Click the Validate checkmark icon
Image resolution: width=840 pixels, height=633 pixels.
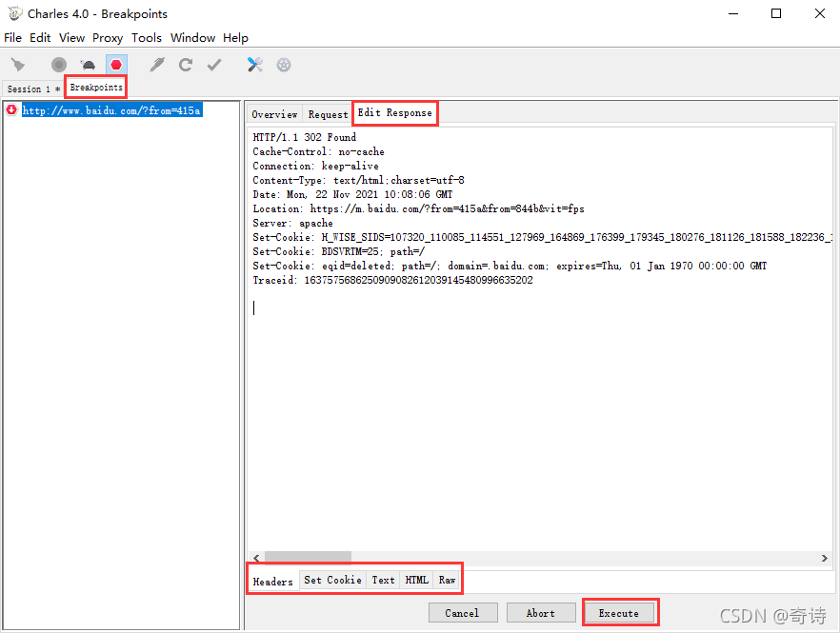pyautogui.click(x=214, y=65)
